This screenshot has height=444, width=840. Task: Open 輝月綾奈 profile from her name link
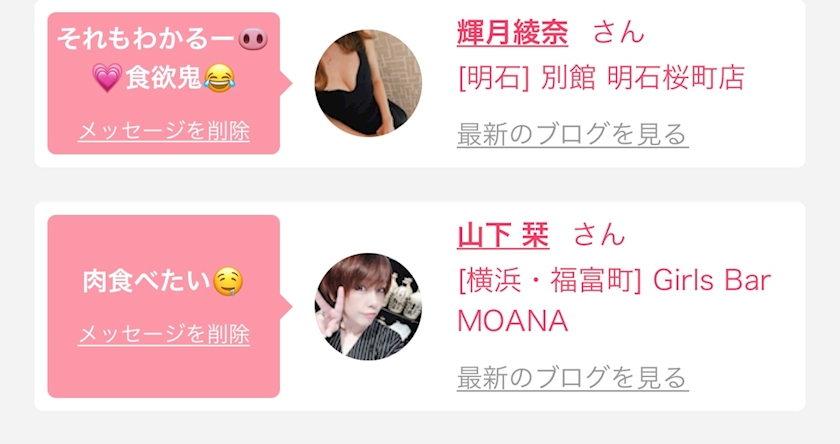(512, 33)
